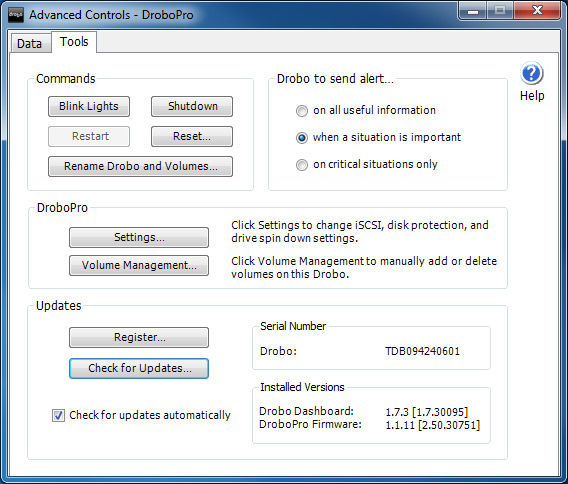The width and height of the screenshot is (568, 484).
Task: Switch to the Data tab
Action: [30, 43]
